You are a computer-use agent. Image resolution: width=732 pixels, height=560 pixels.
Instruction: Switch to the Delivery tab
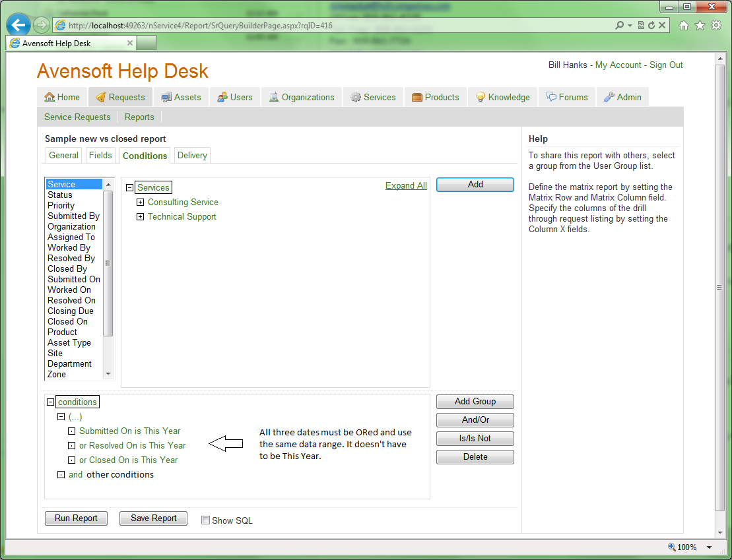click(x=192, y=156)
